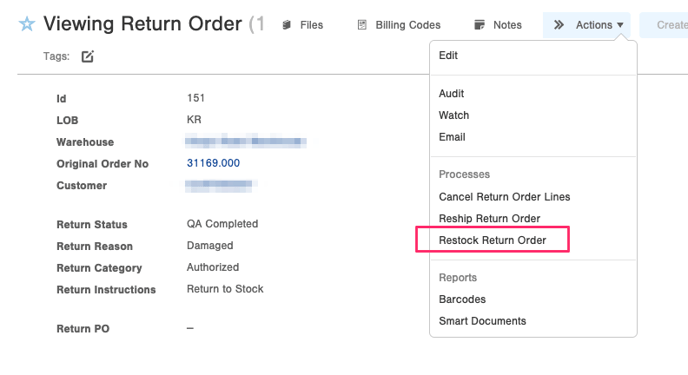The height and width of the screenshot is (375, 688).
Task: Click the Billing Codes document icon
Action: point(362,25)
